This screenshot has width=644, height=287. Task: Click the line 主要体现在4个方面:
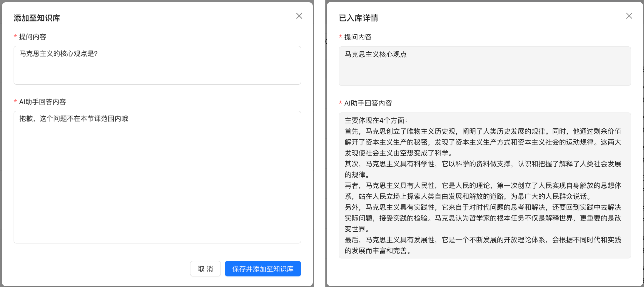(376, 121)
